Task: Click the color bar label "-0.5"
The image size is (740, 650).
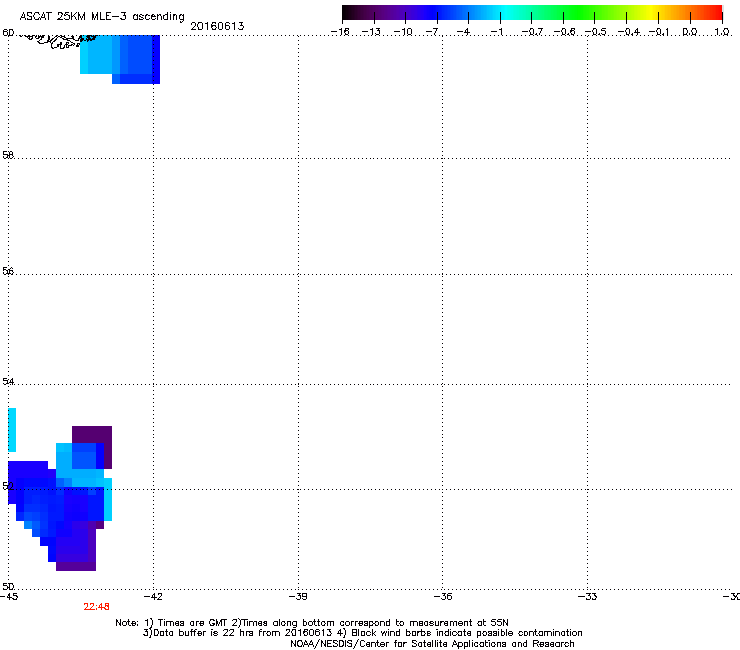Action: pos(595,32)
